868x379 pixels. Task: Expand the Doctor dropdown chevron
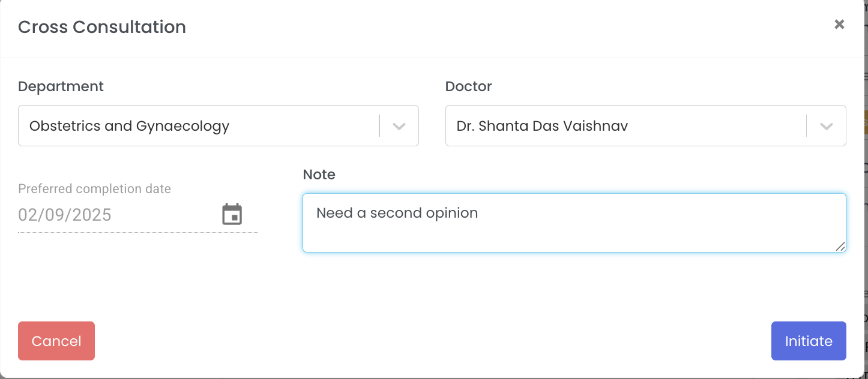pos(827,126)
